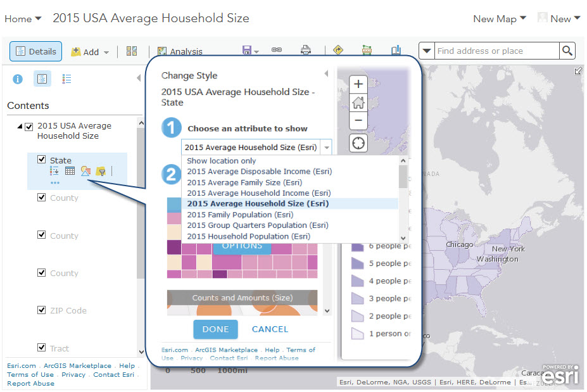The width and height of the screenshot is (587, 392).
Task: Choose 2015 Family Population (Esri)
Action: coord(241,215)
